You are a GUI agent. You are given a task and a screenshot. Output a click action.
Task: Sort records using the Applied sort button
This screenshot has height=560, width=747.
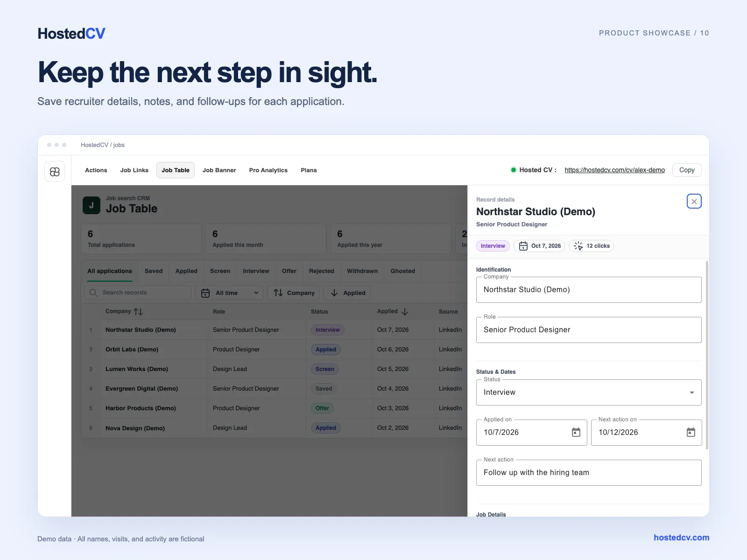(x=347, y=293)
